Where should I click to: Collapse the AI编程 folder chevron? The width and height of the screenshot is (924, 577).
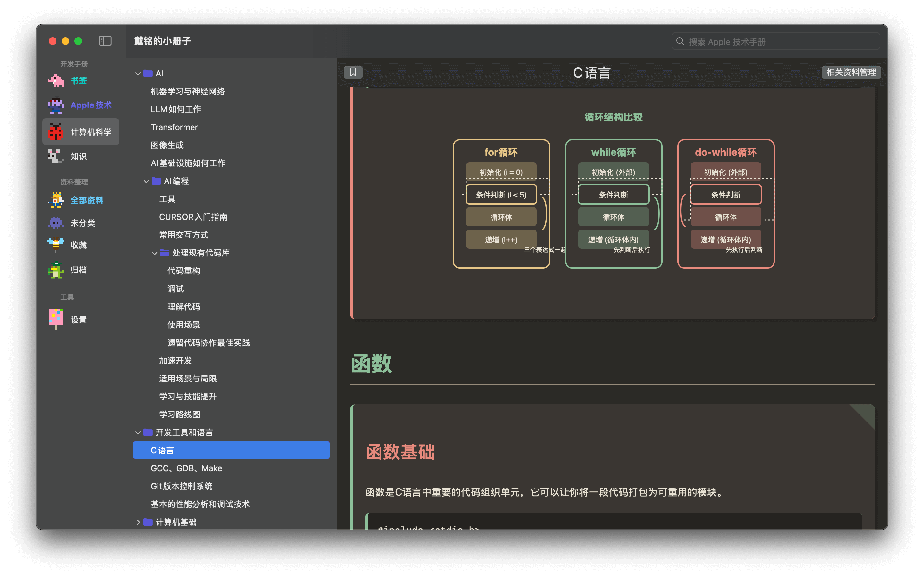[146, 181]
